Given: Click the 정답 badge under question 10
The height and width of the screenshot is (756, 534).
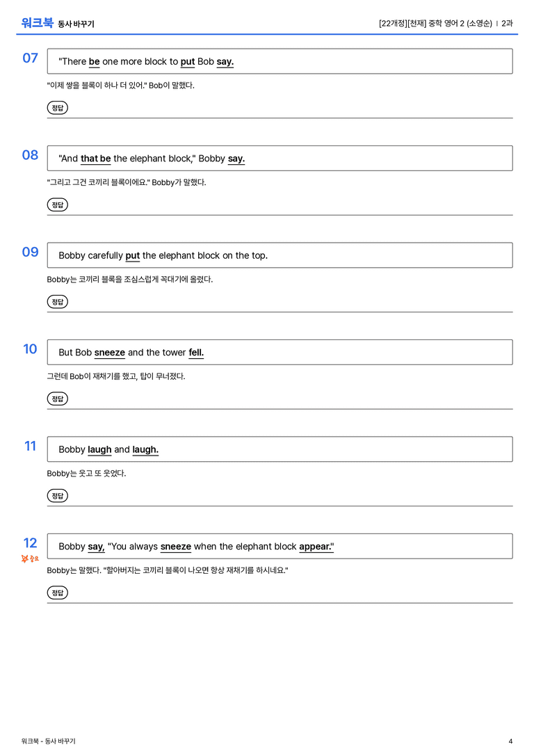Looking at the screenshot, I should [x=57, y=399].
